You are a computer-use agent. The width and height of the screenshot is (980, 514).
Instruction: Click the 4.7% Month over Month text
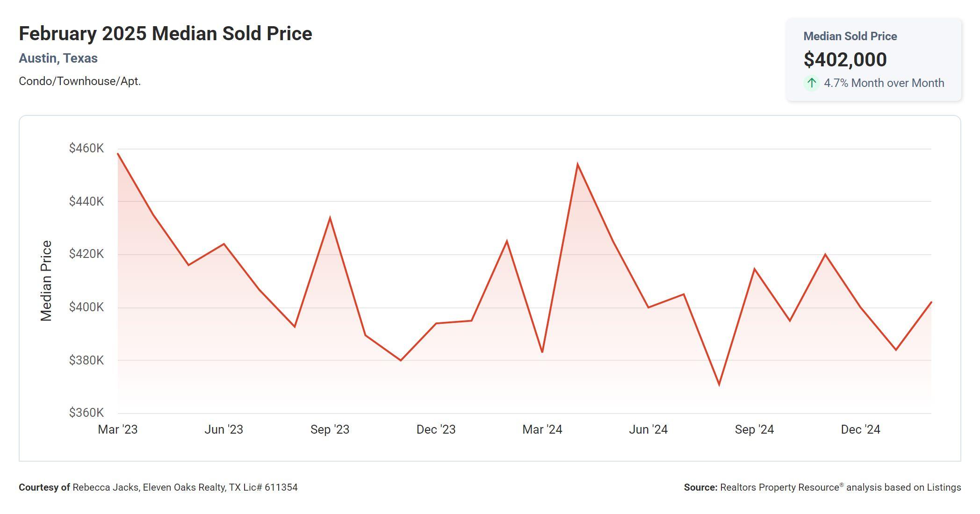[884, 83]
